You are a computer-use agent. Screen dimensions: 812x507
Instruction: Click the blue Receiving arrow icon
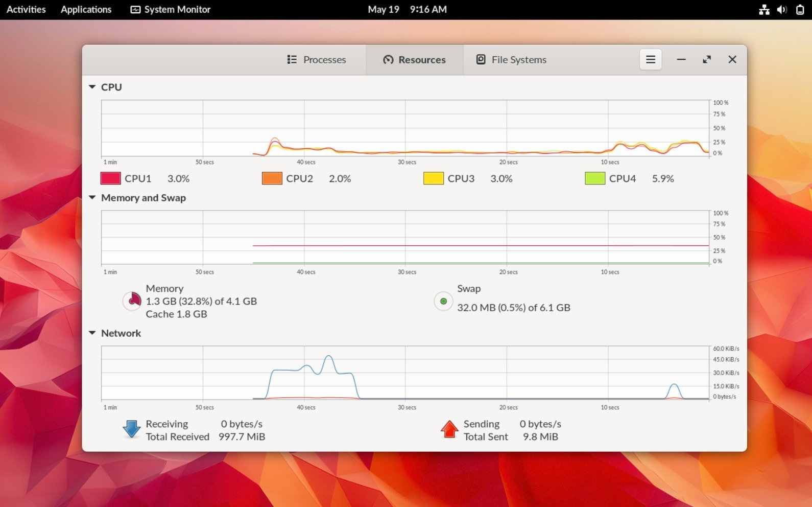coord(132,430)
